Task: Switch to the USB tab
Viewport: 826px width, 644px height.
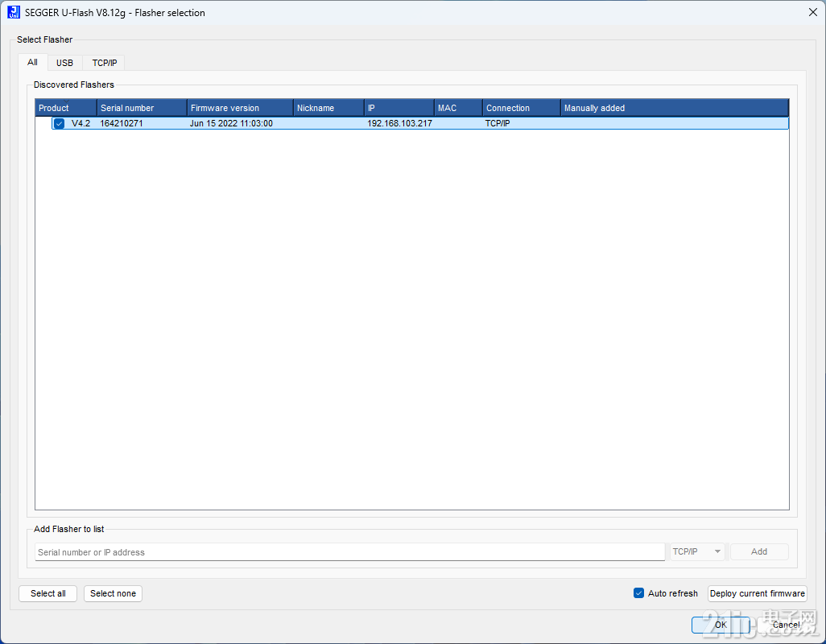Action: [64, 63]
